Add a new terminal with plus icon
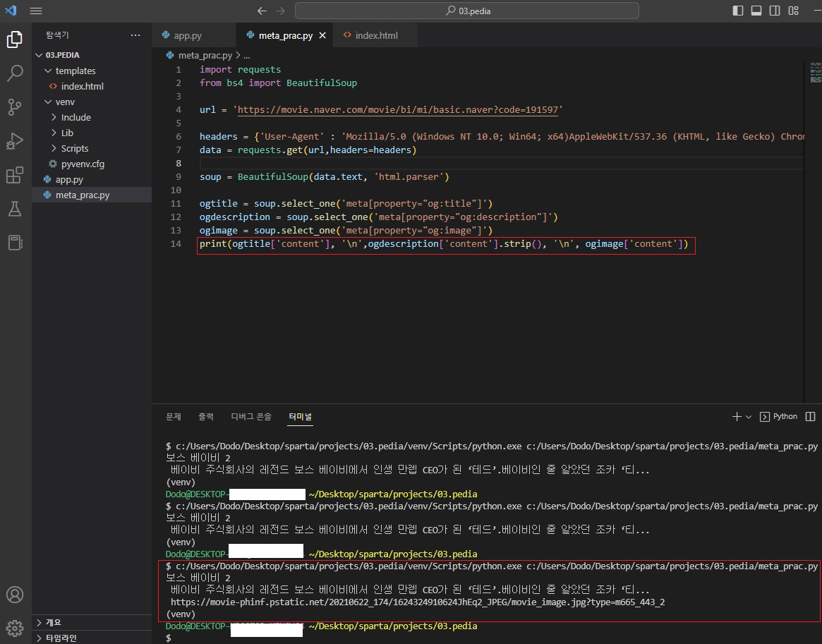Viewport: 822px width, 644px height. [737, 417]
